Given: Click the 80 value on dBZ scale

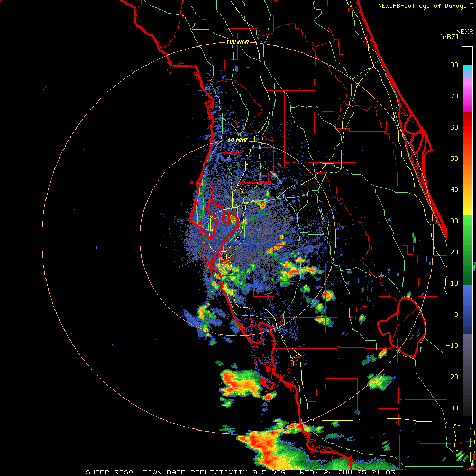Looking at the screenshot, I should click(x=454, y=65).
